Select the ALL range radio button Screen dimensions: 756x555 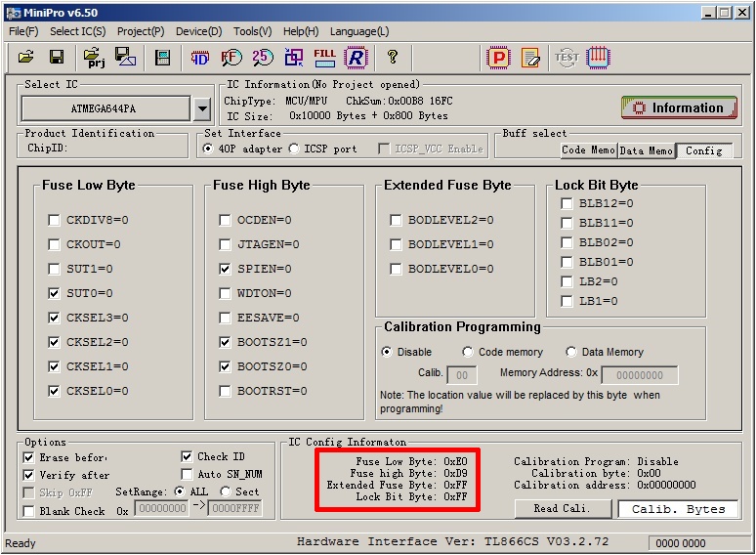click(x=180, y=491)
